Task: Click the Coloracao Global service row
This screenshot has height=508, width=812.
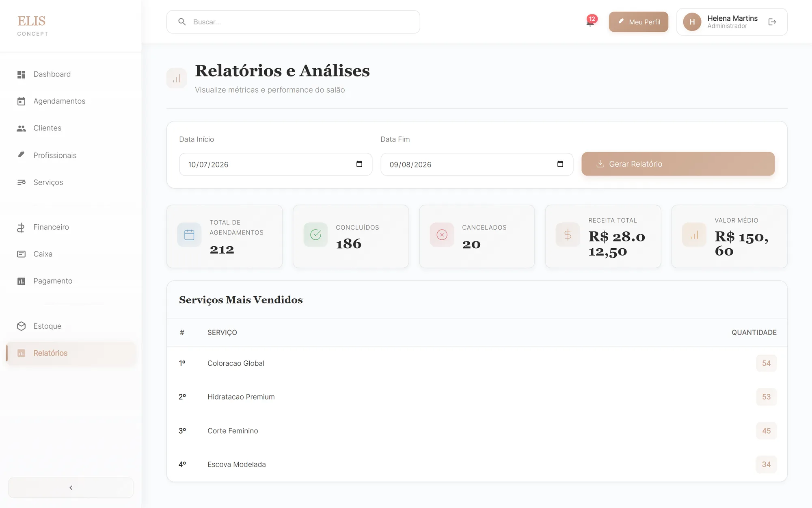Action: (477, 363)
